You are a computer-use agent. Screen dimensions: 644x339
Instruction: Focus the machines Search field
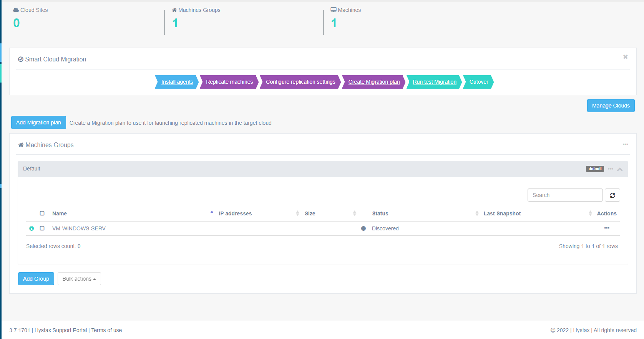pyautogui.click(x=564, y=195)
